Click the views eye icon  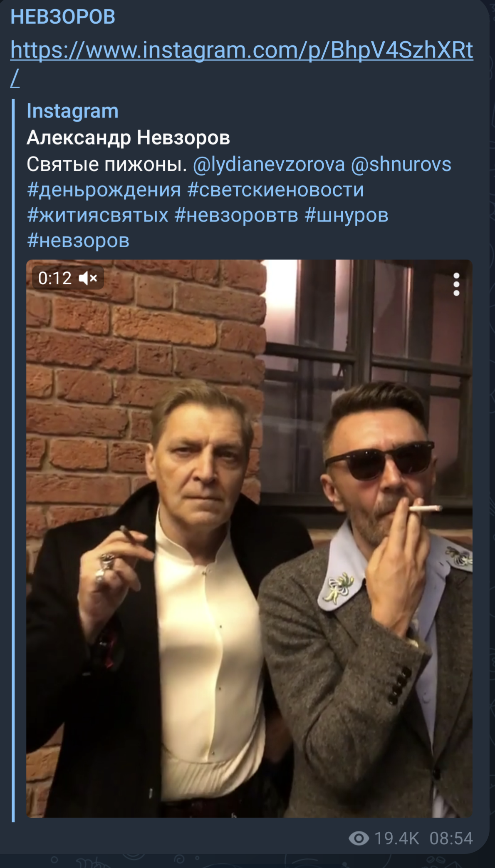359,838
